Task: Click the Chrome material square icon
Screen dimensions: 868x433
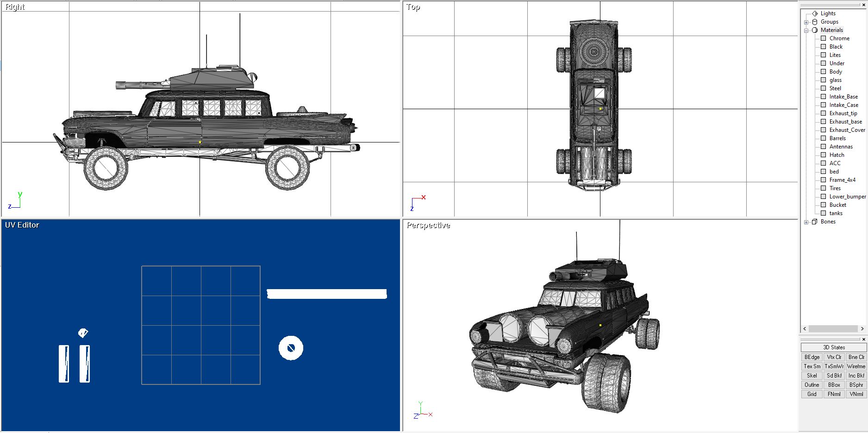Action: pyautogui.click(x=823, y=38)
